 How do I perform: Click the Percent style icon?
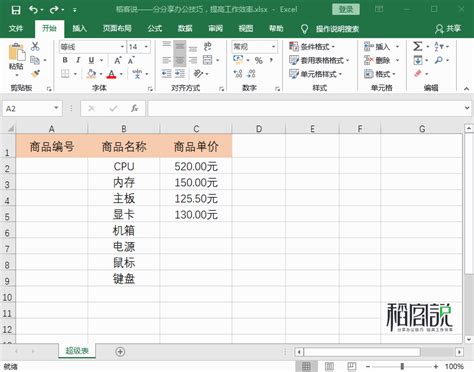coord(259,60)
